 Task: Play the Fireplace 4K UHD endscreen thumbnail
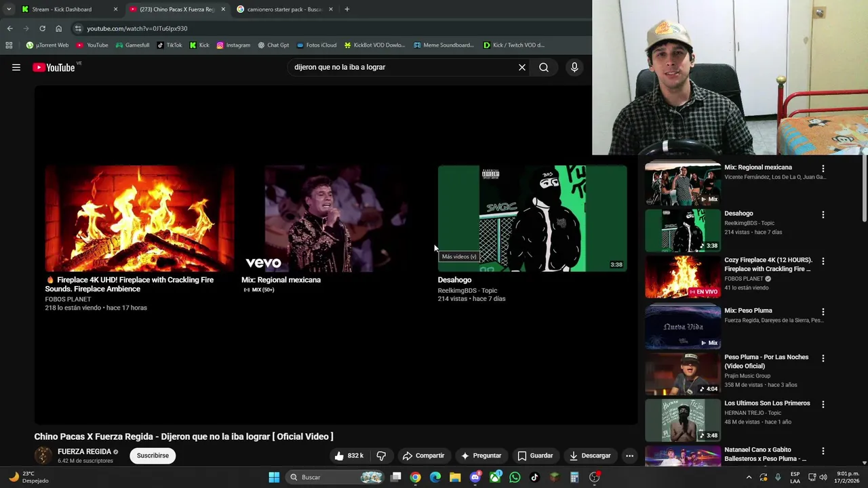tap(140, 218)
